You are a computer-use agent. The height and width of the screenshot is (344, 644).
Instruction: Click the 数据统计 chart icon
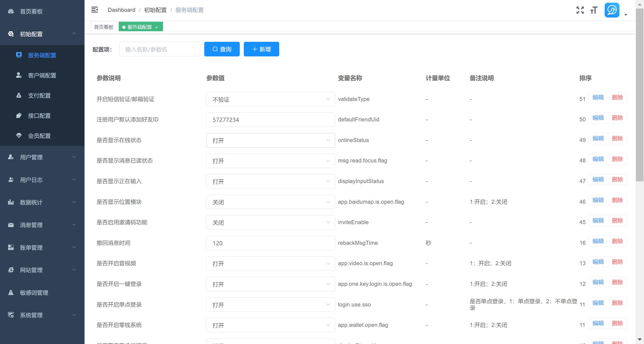(x=11, y=202)
